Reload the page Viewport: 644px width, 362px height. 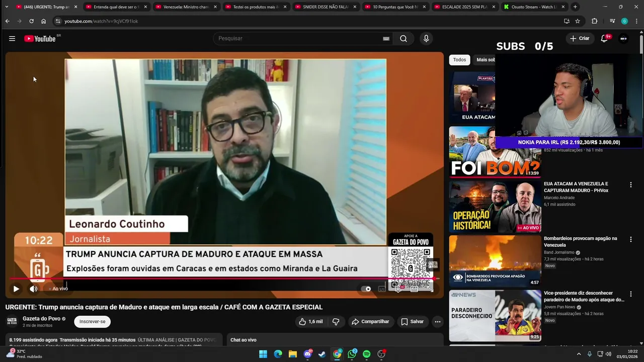(x=31, y=21)
